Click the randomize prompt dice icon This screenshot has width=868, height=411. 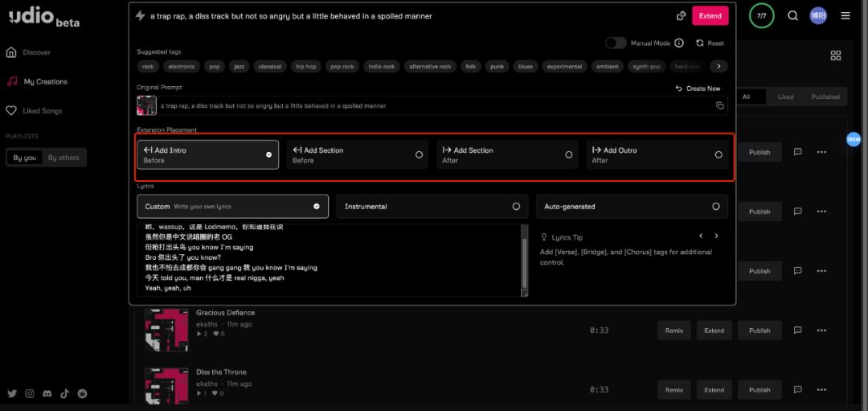[x=682, y=16]
